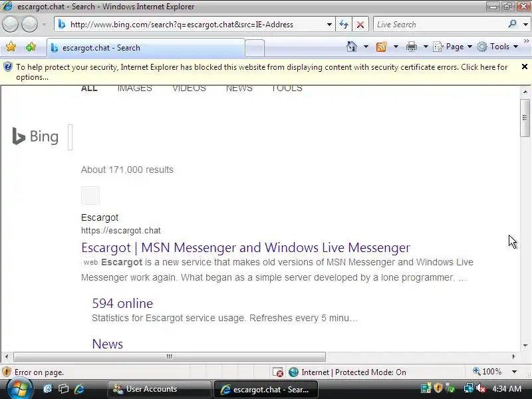This screenshot has height=399, width=532.
Task: Switch to the IMAGES tab
Action: click(x=135, y=88)
